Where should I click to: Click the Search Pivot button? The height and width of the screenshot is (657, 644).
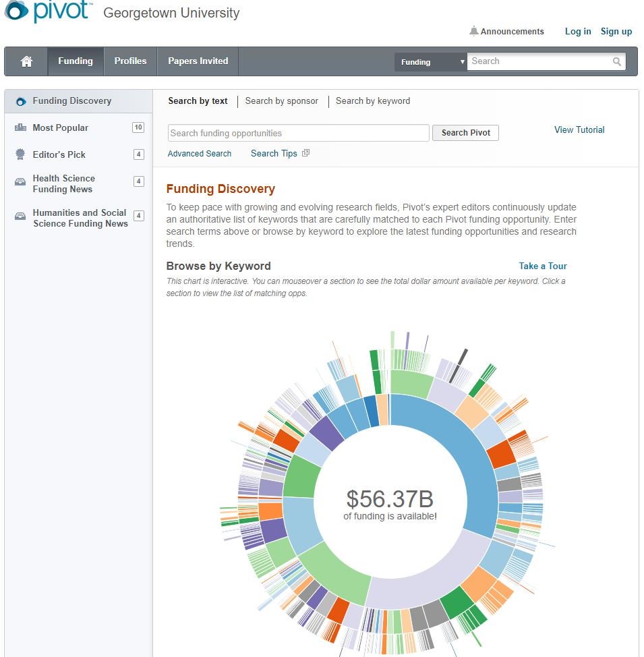pos(465,133)
